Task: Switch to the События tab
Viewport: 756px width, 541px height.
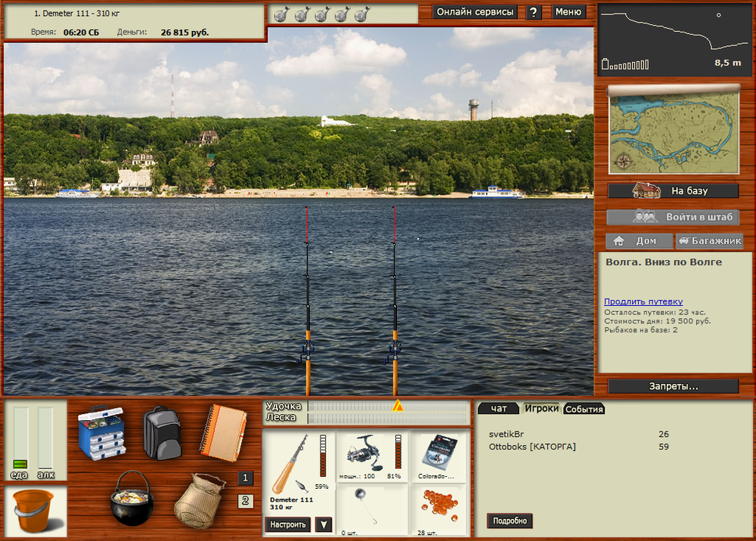Action: coord(584,409)
